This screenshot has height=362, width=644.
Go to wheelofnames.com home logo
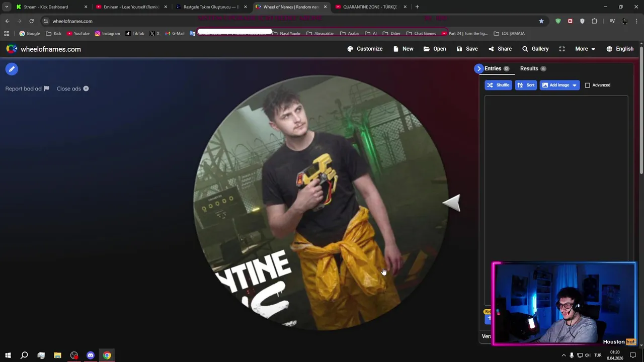pos(43,49)
